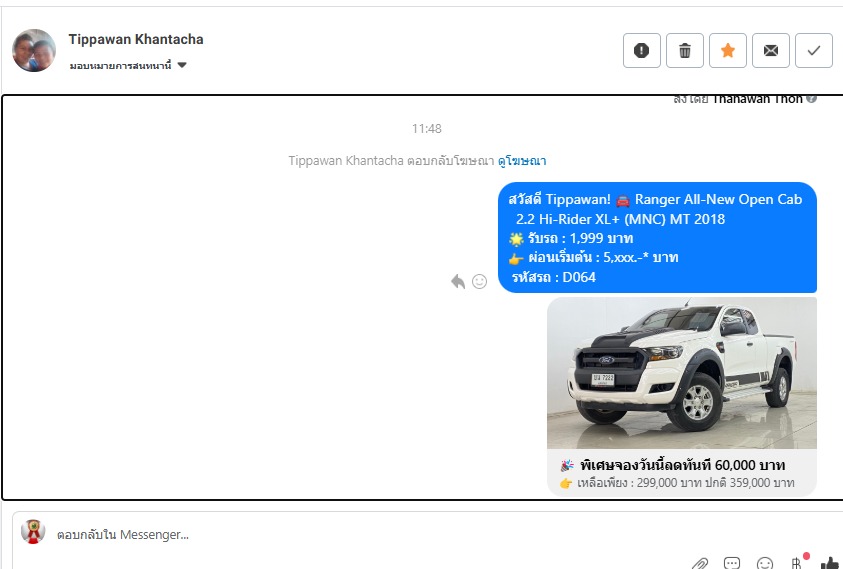Viewport: 843px width, 569px height.
Task: Add emoji reaction to the blue message
Action: click(x=479, y=281)
